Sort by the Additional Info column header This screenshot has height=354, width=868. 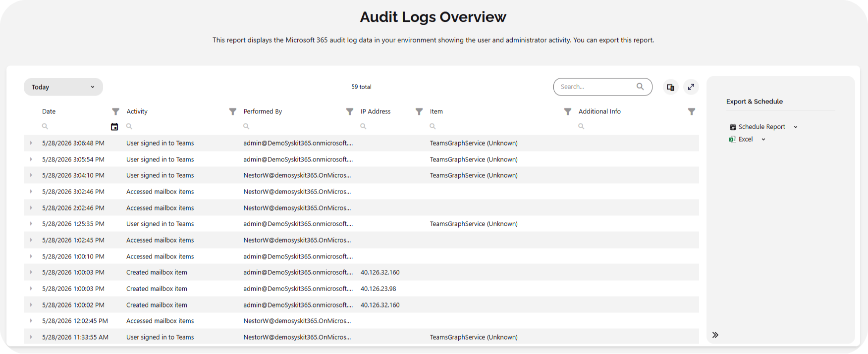point(599,111)
